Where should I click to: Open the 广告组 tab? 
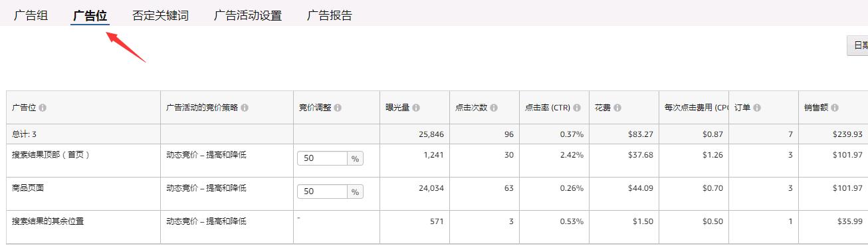tap(31, 15)
